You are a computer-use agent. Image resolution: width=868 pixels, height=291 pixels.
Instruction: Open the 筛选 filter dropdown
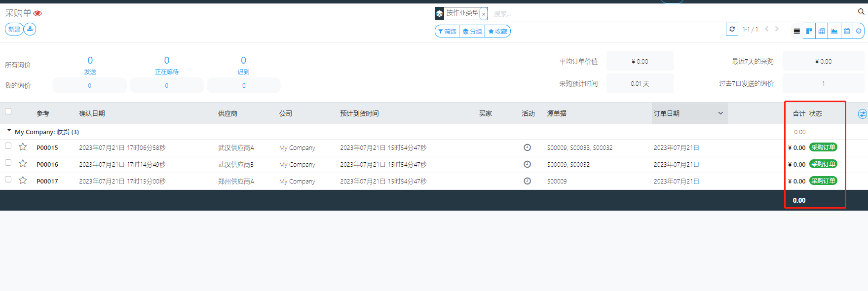click(x=447, y=32)
